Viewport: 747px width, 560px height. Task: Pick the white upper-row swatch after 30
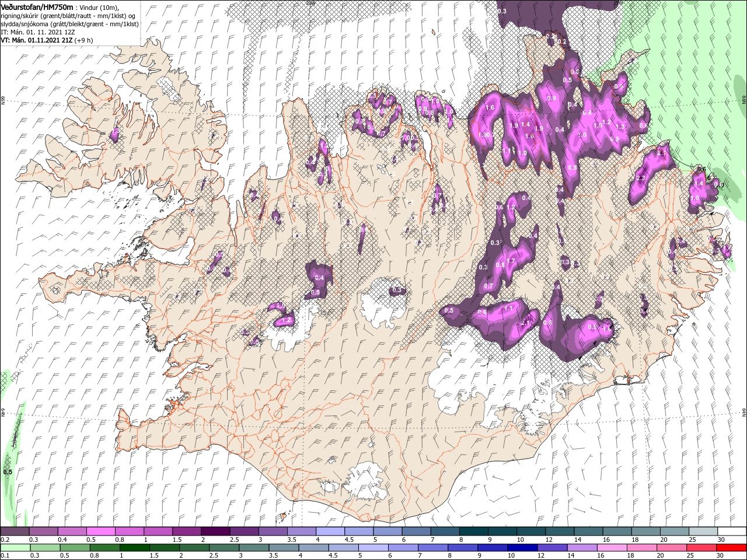coord(731,531)
